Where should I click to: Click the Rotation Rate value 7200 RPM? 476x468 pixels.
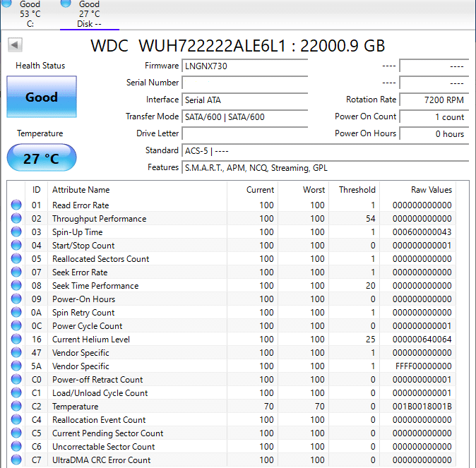coord(434,100)
